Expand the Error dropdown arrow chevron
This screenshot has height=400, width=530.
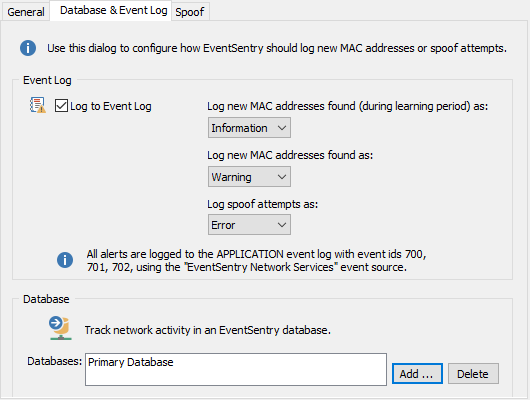click(282, 225)
